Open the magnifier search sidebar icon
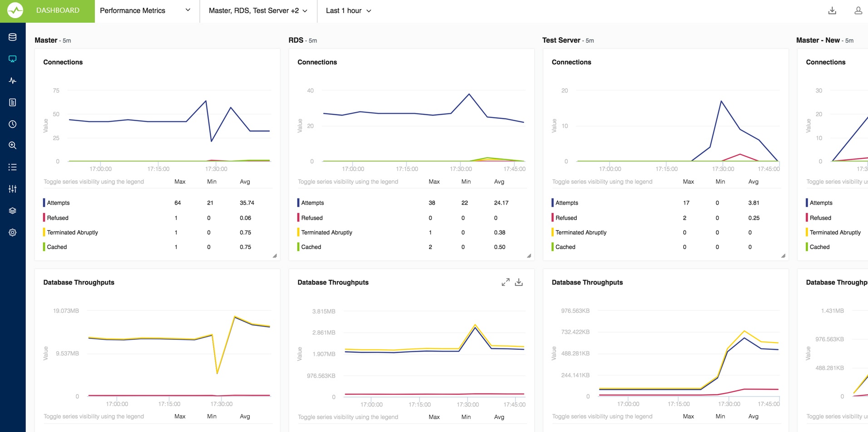This screenshot has width=868, height=432. tap(13, 146)
